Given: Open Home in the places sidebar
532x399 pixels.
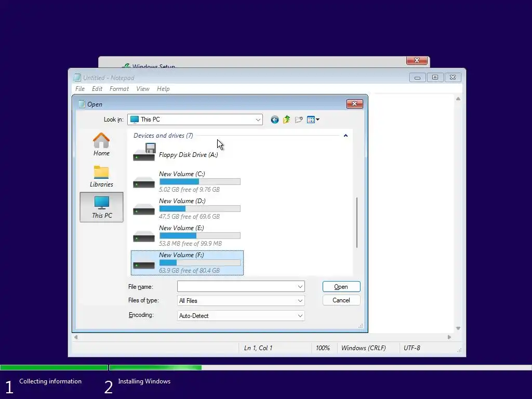Looking at the screenshot, I should click(101, 144).
